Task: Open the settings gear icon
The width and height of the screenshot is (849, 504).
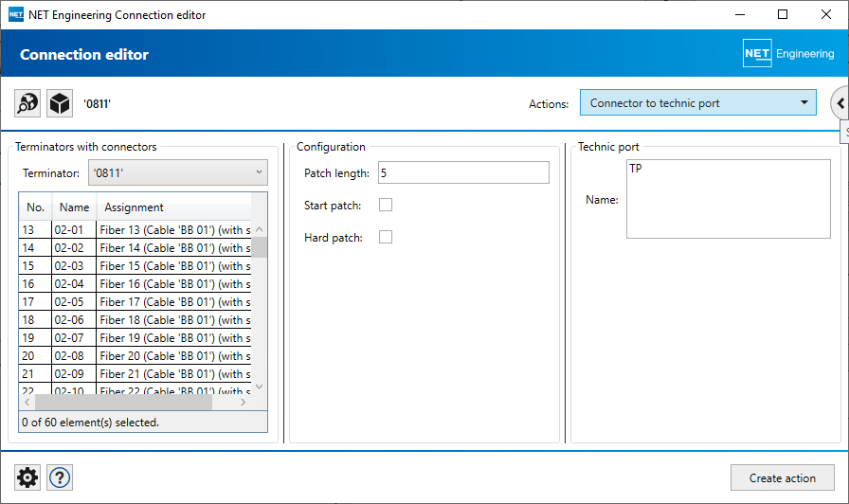Action: click(x=27, y=477)
